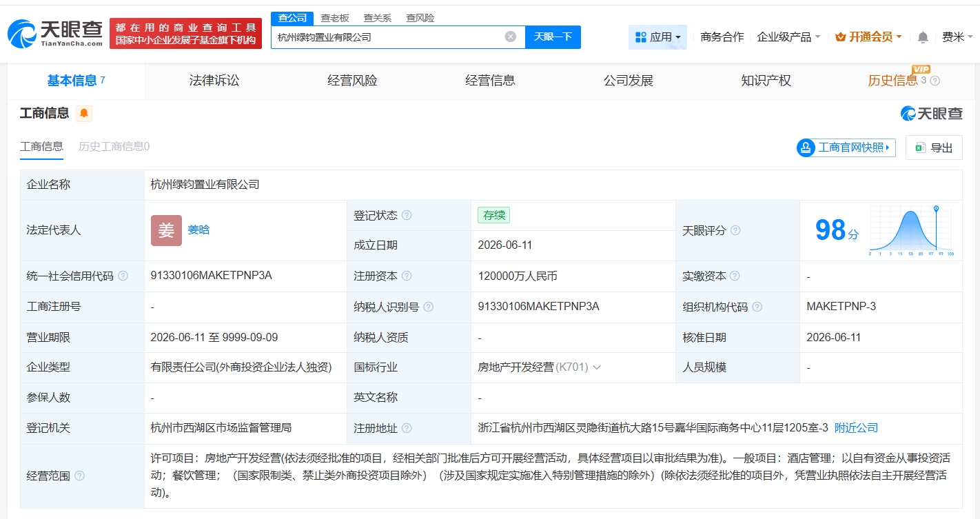Click help icon next to 经营范围
The image size is (980, 519).
79,476
